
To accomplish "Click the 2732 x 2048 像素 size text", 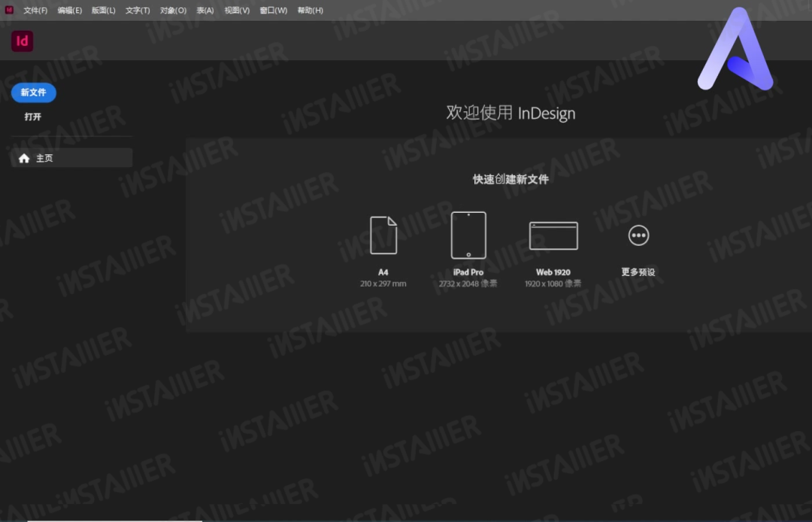I will pyautogui.click(x=468, y=284).
